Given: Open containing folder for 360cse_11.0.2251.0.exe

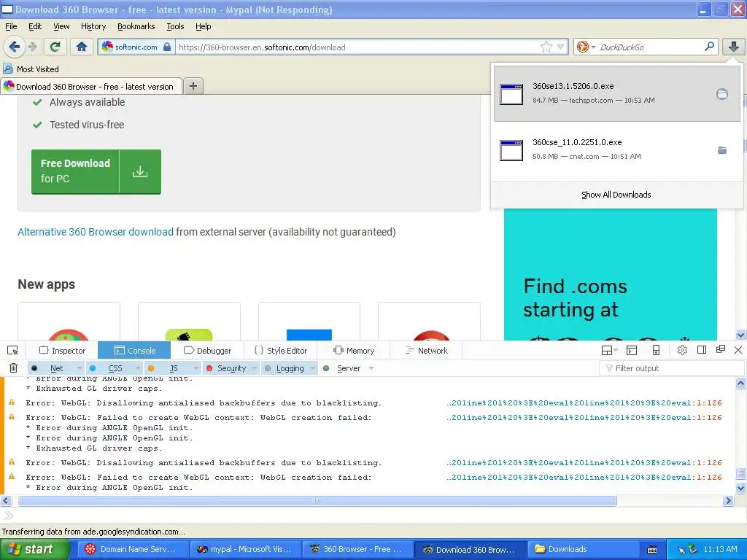Looking at the screenshot, I should tap(722, 150).
